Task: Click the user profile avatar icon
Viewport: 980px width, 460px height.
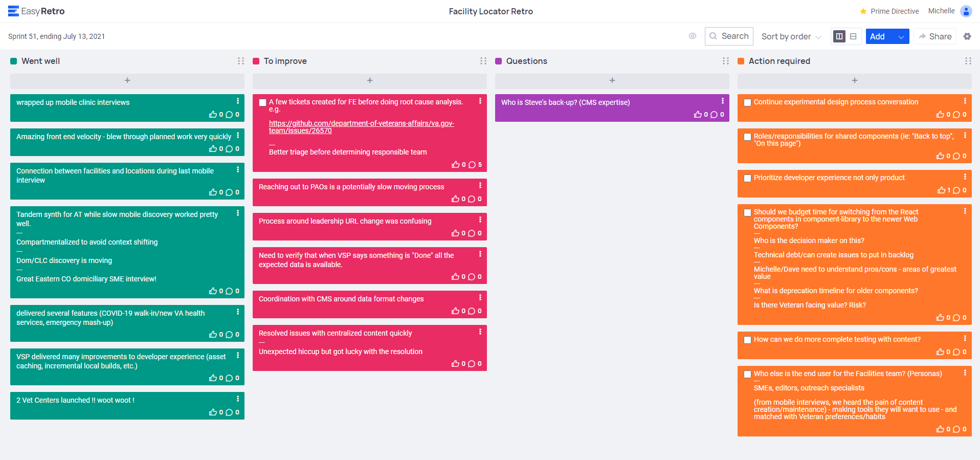Action: (x=966, y=11)
